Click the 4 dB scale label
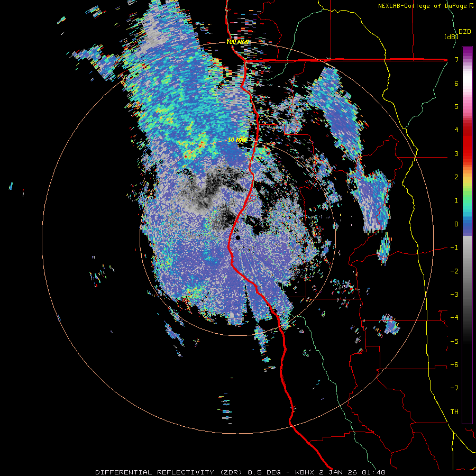 pos(456,130)
